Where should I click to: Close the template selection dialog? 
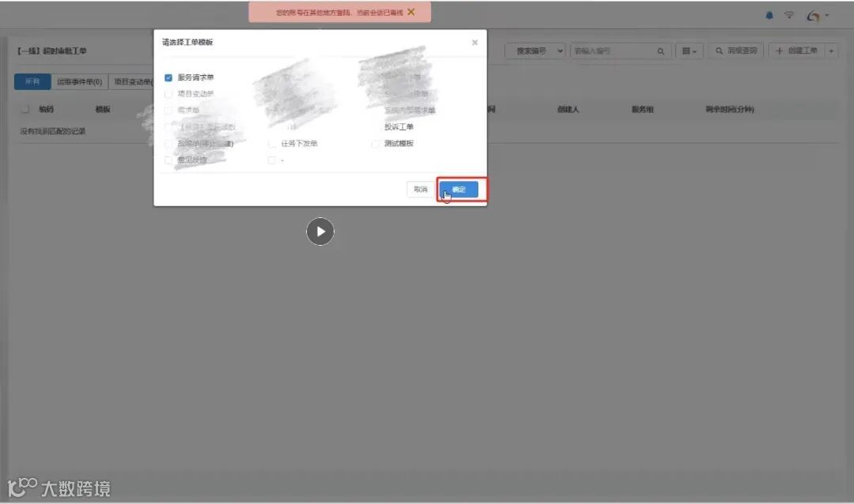tap(474, 43)
